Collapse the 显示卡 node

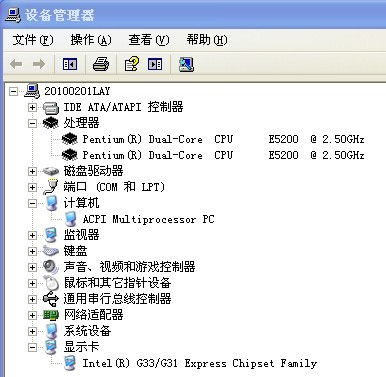click(x=32, y=347)
